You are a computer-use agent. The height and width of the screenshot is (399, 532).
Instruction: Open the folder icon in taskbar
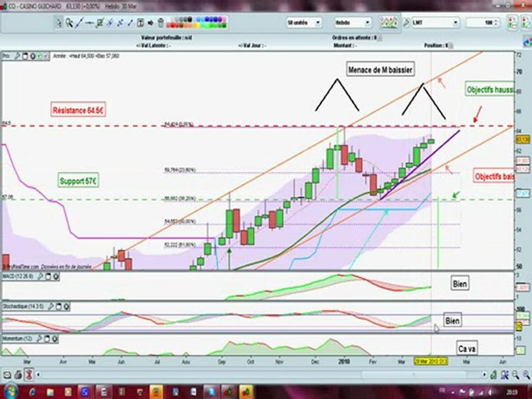pyautogui.click(x=50, y=392)
